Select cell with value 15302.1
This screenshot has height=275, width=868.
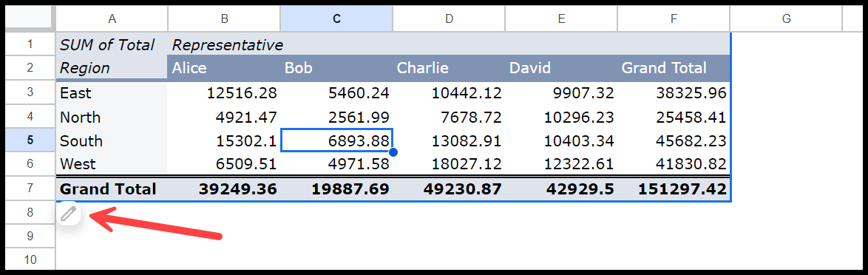tap(224, 140)
